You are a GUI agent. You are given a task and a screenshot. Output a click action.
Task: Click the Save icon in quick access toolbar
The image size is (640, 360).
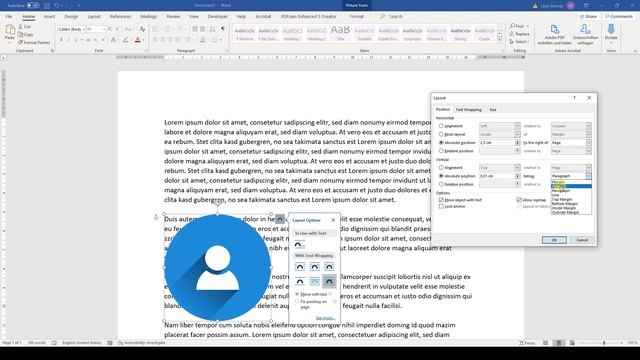pyautogui.click(x=47, y=5)
